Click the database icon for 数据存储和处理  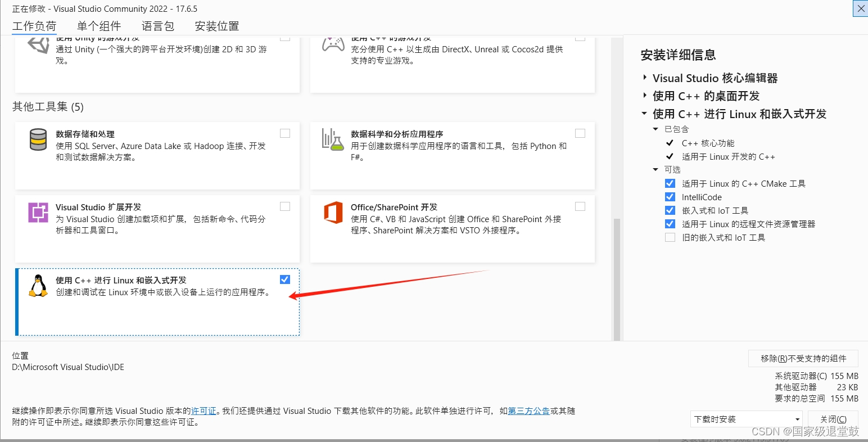pos(38,139)
